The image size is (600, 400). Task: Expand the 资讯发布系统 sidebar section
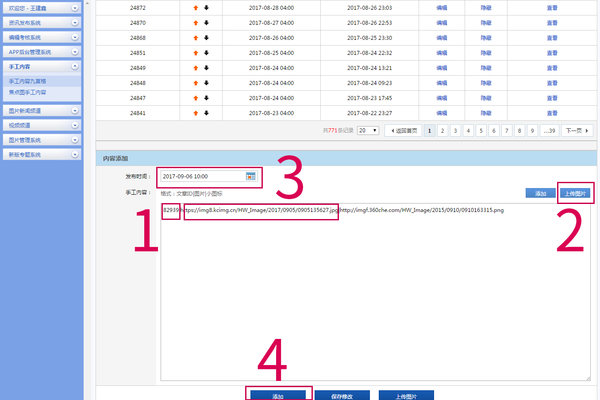tap(74, 21)
